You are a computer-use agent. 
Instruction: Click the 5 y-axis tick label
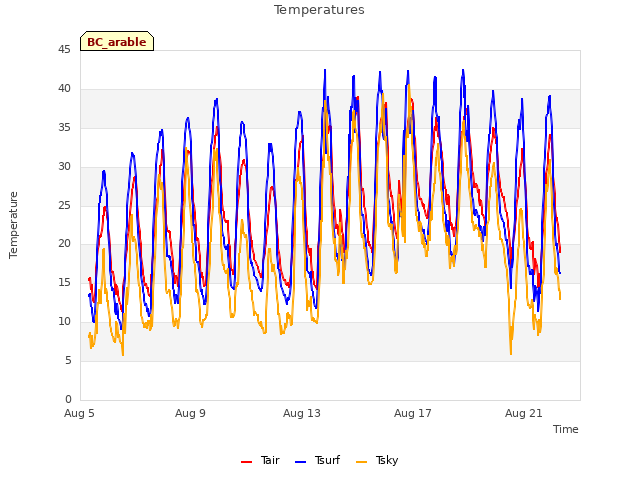click(x=68, y=360)
